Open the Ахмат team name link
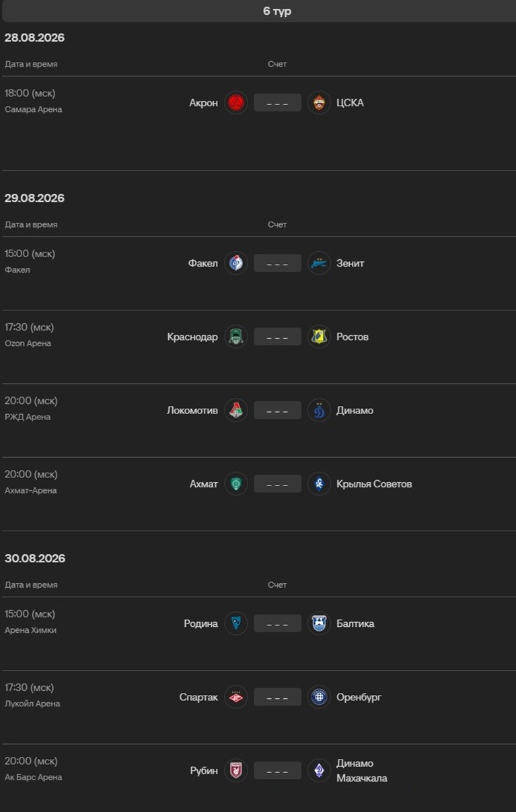The height and width of the screenshot is (812, 516). pyautogui.click(x=204, y=483)
